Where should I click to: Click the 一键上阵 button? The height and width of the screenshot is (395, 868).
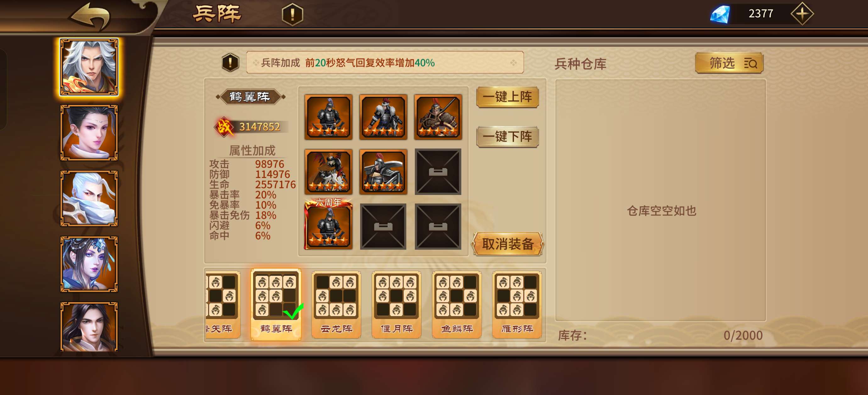coord(508,97)
